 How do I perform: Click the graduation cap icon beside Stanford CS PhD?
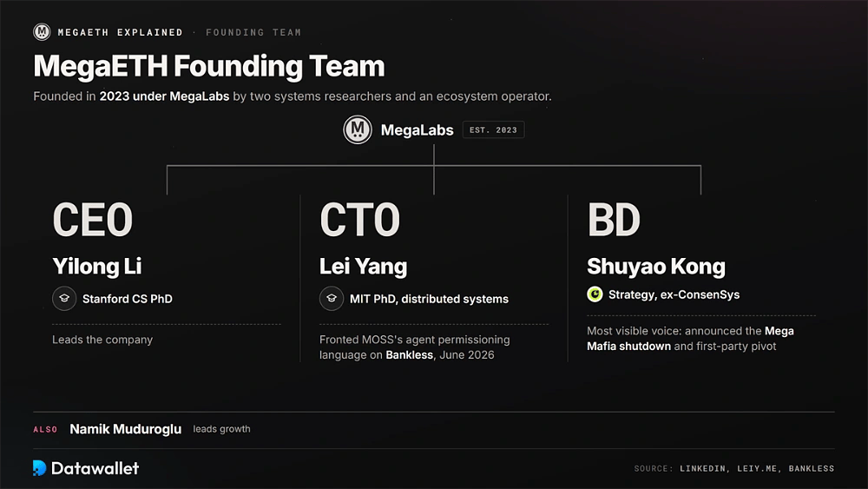coord(64,299)
